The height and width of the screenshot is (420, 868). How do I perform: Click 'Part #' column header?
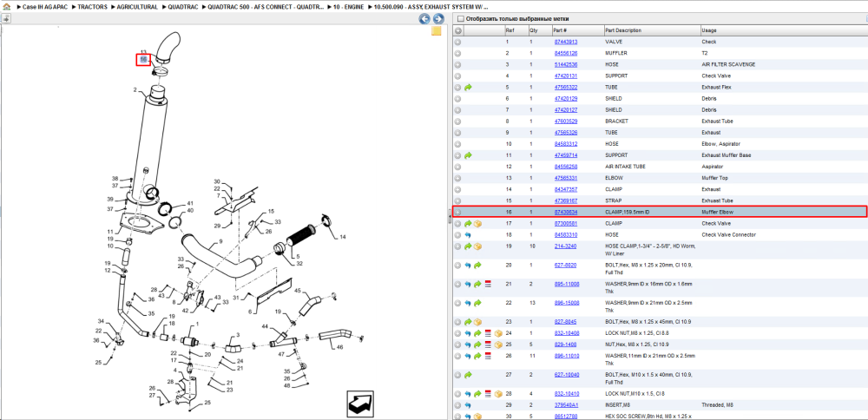[560, 30]
